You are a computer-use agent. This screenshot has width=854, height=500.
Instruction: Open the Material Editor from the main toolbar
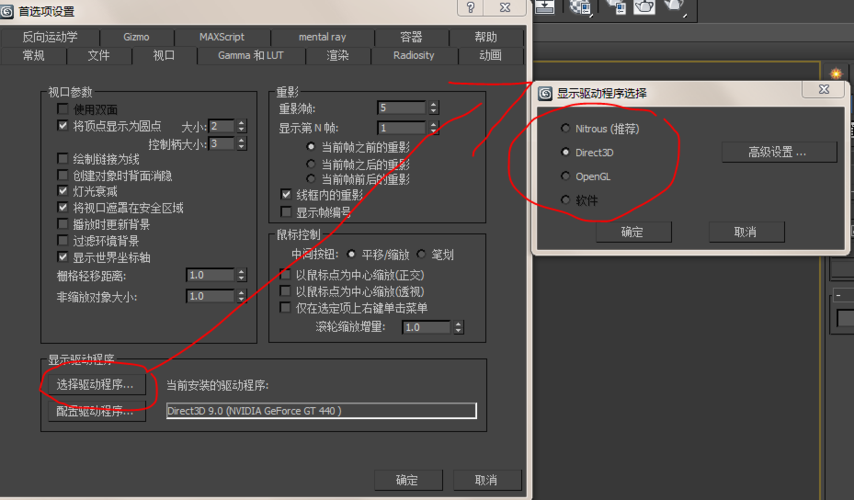click(x=581, y=7)
